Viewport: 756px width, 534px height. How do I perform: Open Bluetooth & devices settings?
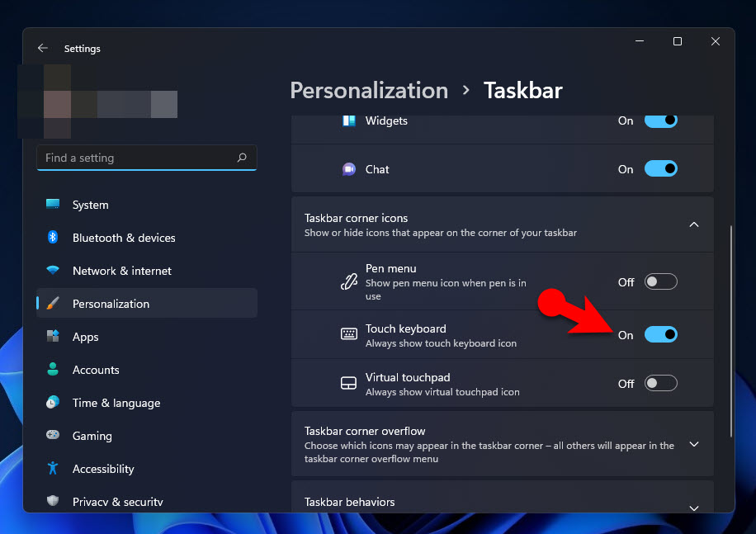click(x=147, y=238)
